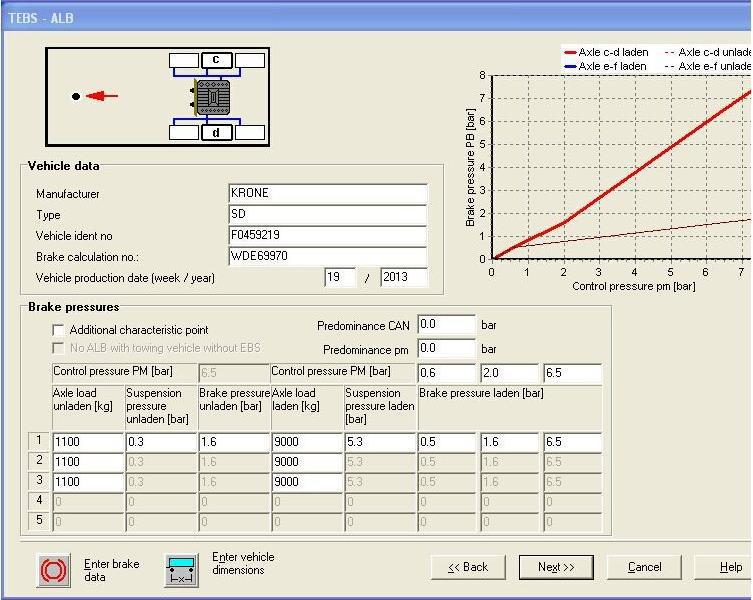This screenshot has height=600, width=753.
Task: Select the brake modulator icon in vehicle diagram
Action: pyautogui.click(x=211, y=98)
